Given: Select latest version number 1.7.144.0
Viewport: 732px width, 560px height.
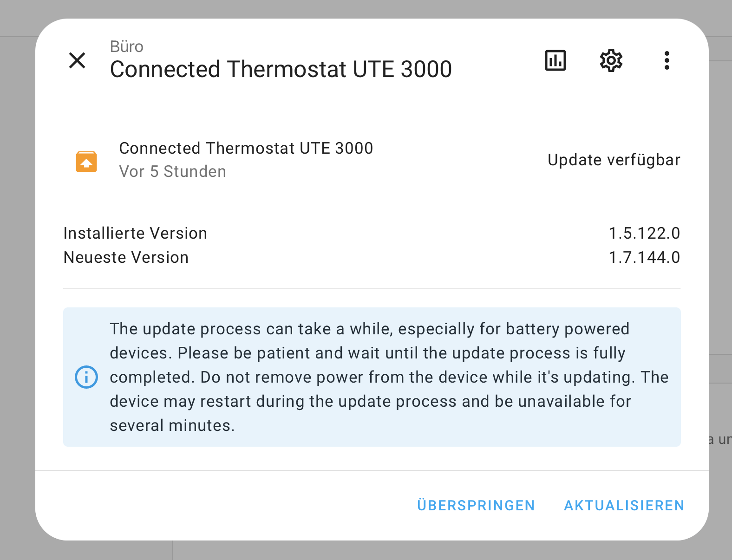Looking at the screenshot, I should click(x=644, y=257).
